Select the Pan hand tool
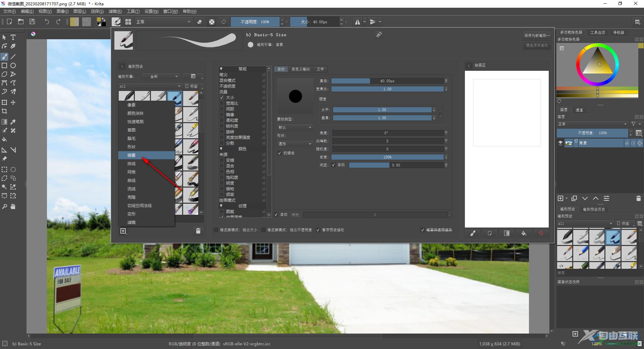The height and width of the screenshot is (349, 644). coord(13,206)
